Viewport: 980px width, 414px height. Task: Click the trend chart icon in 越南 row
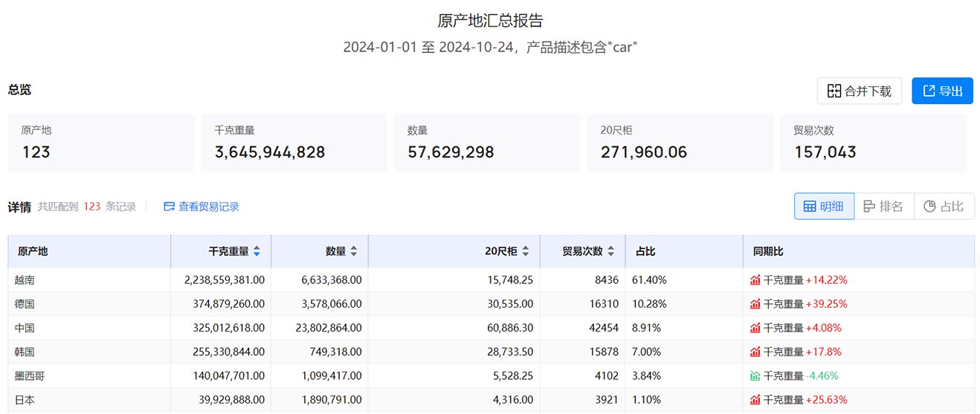(755, 280)
